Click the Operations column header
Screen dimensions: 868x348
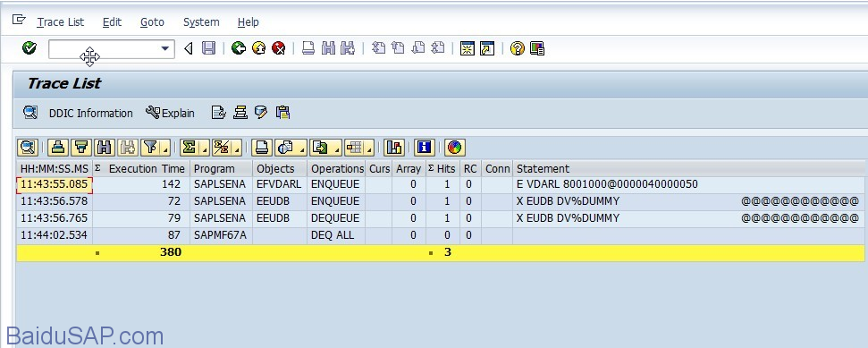337,168
